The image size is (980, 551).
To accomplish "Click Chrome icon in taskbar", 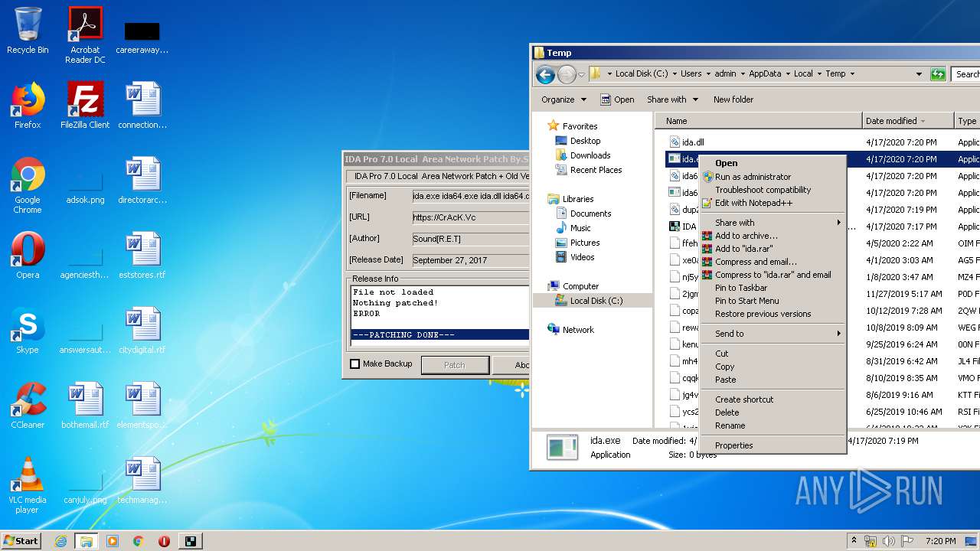I will 138,541.
